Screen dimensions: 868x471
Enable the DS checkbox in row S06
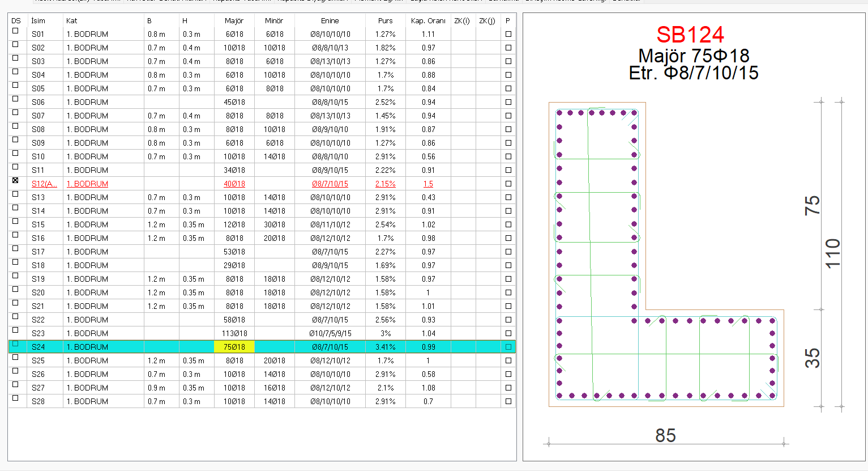pyautogui.click(x=15, y=99)
